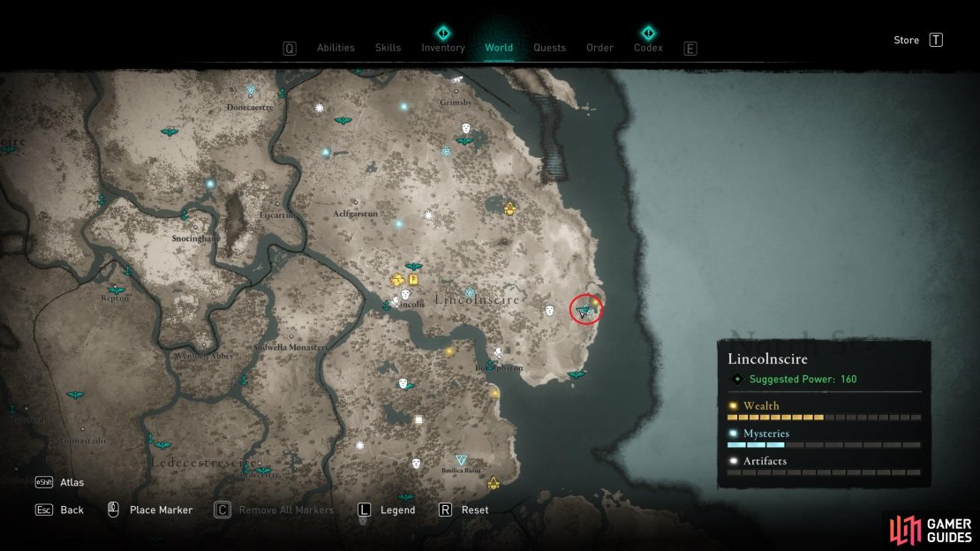Select the gold wealth icon by eastern lake

(510, 209)
